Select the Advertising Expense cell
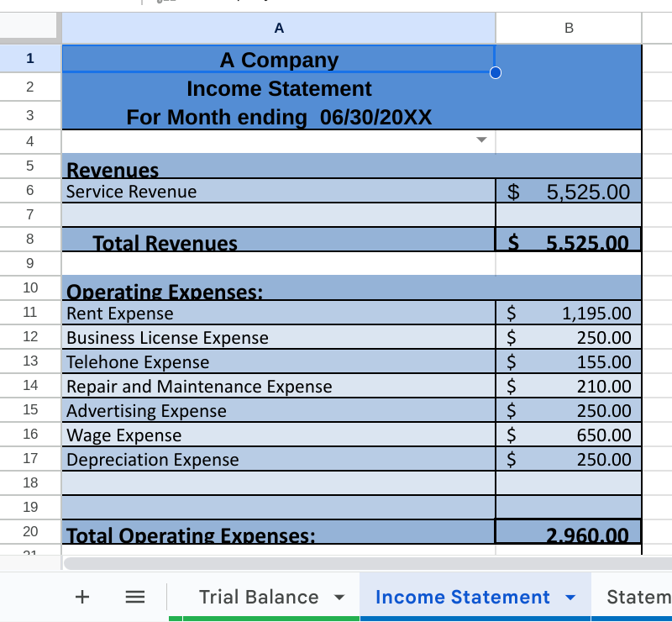The image size is (672, 622). point(279,410)
